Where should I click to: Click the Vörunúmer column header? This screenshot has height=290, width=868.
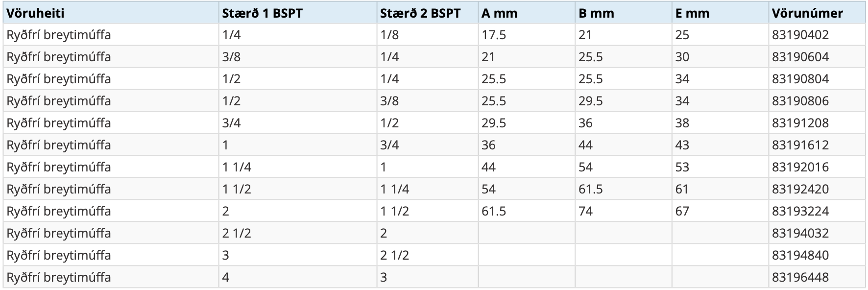pyautogui.click(x=807, y=13)
